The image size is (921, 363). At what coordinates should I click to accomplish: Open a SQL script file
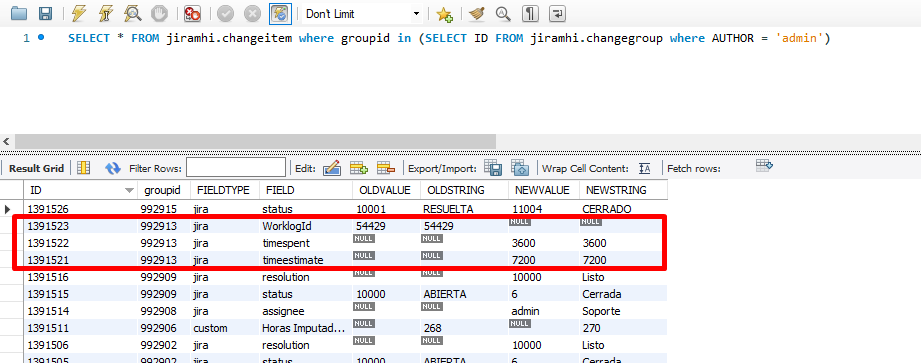coord(19,13)
